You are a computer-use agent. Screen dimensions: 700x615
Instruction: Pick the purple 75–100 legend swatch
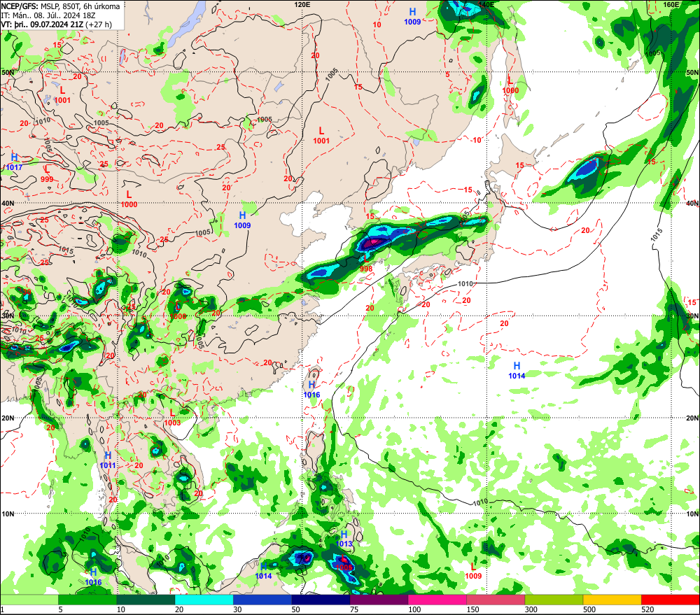pyautogui.click(x=379, y=600)
